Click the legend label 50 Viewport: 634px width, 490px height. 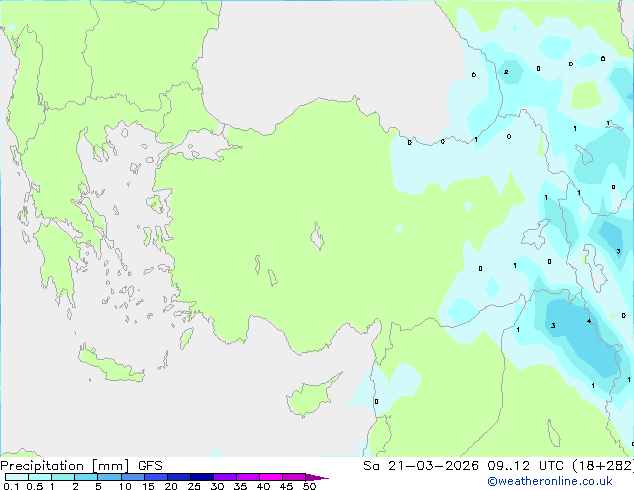pos(309,486)
